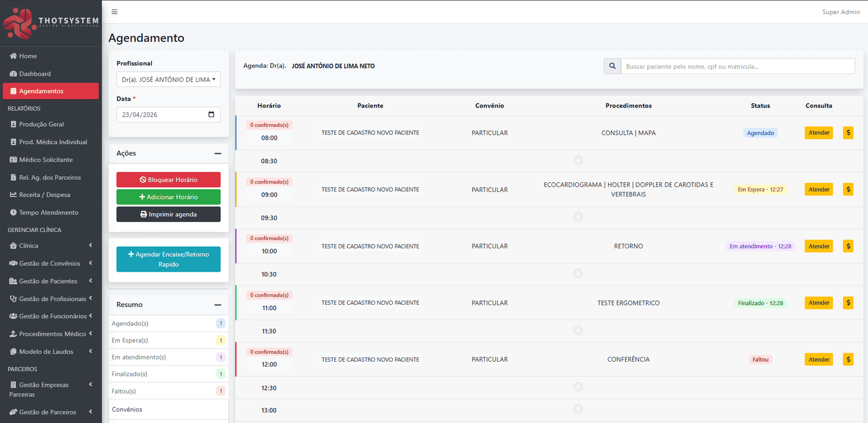Go to Produção Geral report
Screen dimensions: 868x423
[x=41, y=124]
